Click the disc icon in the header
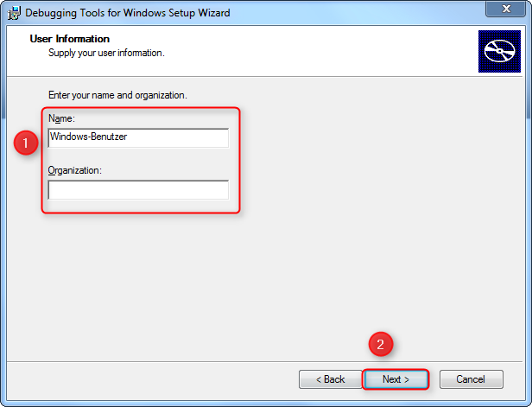The height and width of the screenshot is (407, 532). [499, 51]
